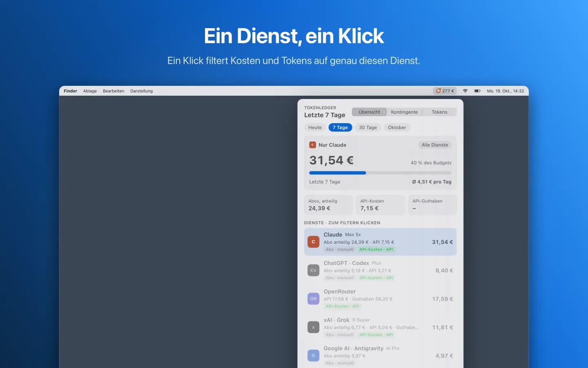
Task: Switch to the Übersicht tab
Action: (369, 112)
